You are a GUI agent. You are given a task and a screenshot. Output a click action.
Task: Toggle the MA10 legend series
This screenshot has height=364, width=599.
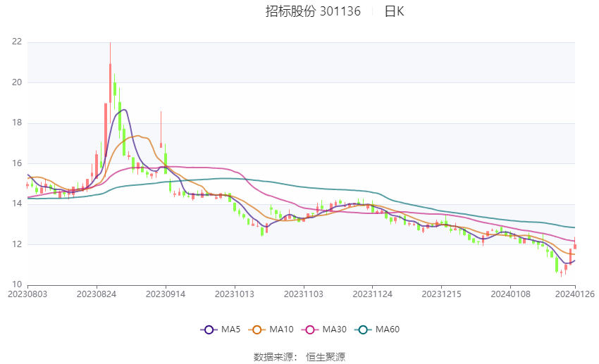tap(271, 330)
